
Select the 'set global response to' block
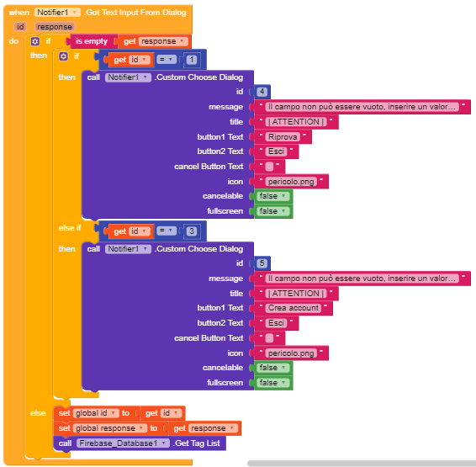click(64, 428)
